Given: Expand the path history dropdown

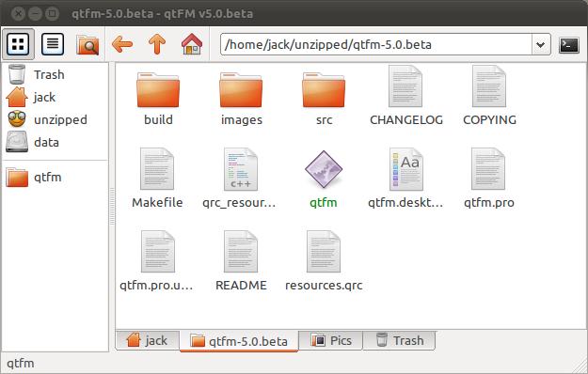Looking at the screenshot, I should [541, 44].
